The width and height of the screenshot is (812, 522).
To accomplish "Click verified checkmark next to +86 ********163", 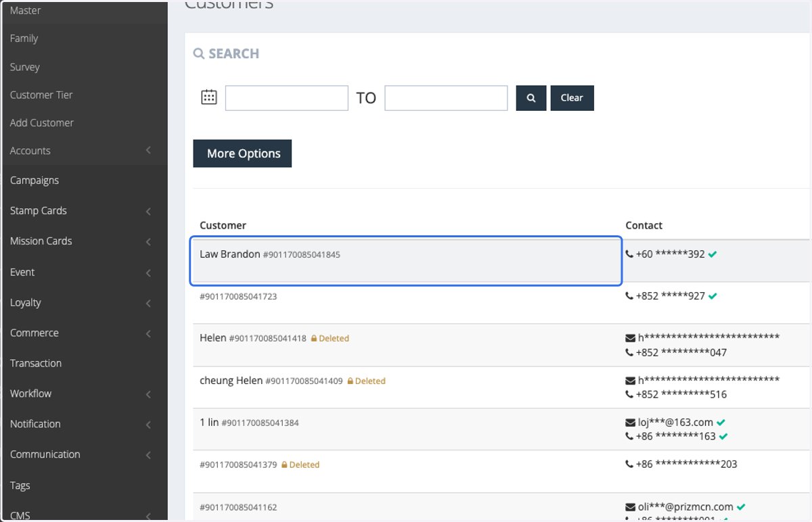I will tap(723, 437).
